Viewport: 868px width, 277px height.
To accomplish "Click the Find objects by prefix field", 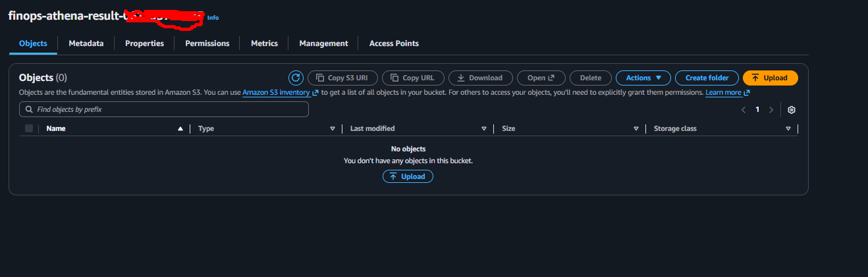I will point(164,109).
